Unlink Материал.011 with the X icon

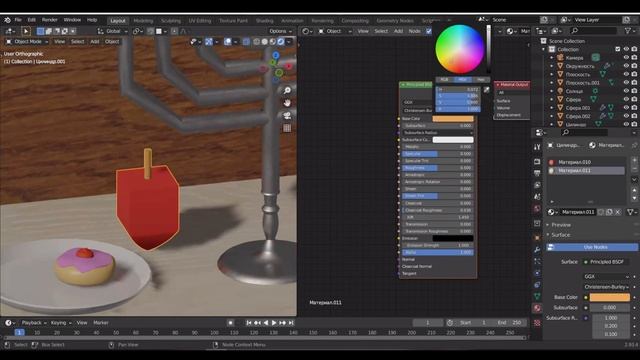pyautogui.click(x=618, y=212)
